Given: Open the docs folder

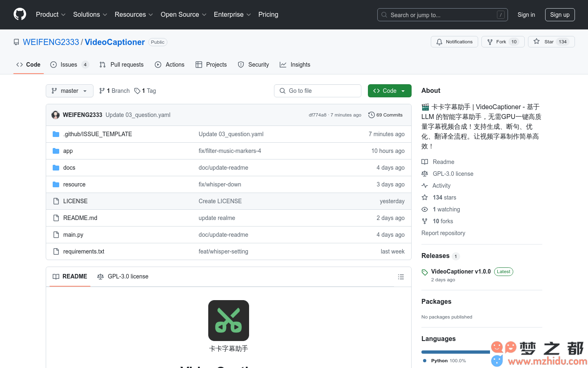Looking at the screenshot, I should (69, 168).
